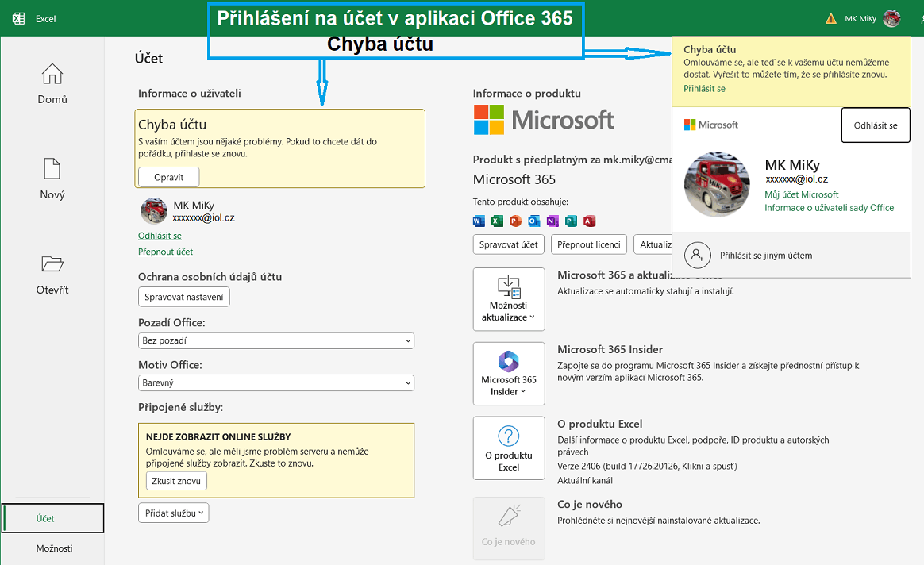The width and height of the screenshot is (924, 565).
Task: Click the MK MiKy name in title bar
Action: pos(860,19)
